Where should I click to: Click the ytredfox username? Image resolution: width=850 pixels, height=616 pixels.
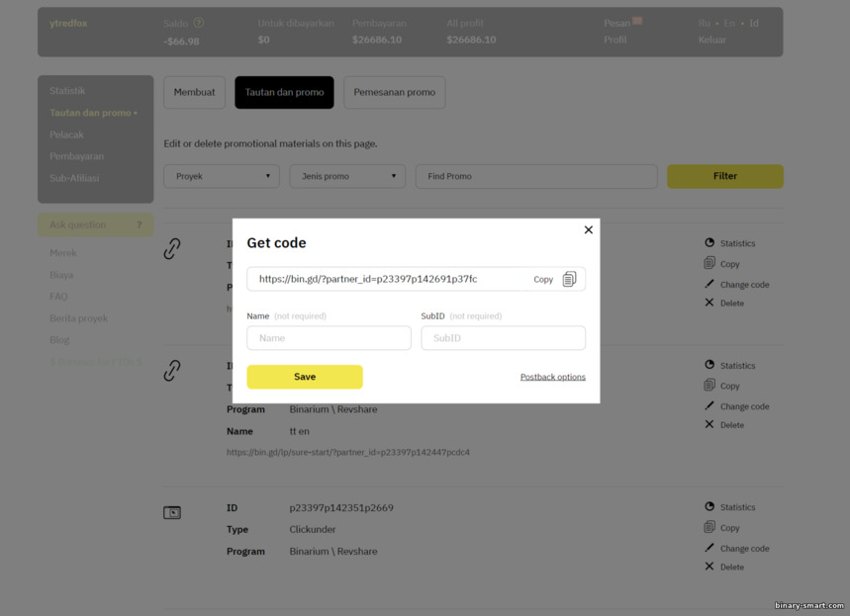click(x=68, y=24)
